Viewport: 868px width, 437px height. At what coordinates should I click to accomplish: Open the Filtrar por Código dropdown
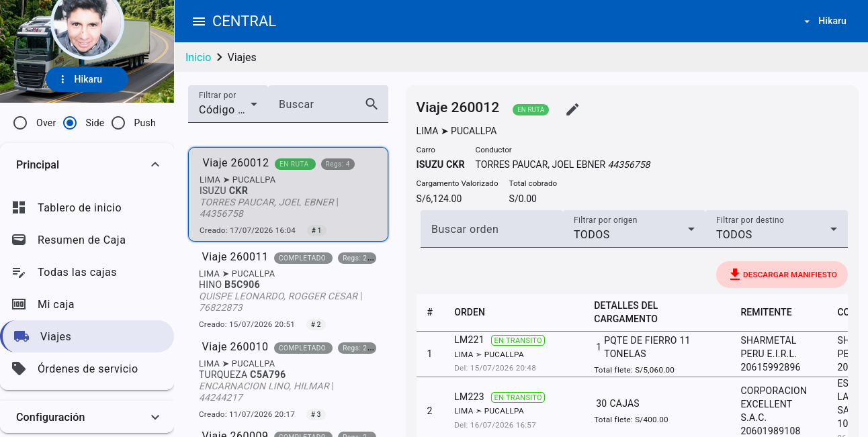coord(228,104)
